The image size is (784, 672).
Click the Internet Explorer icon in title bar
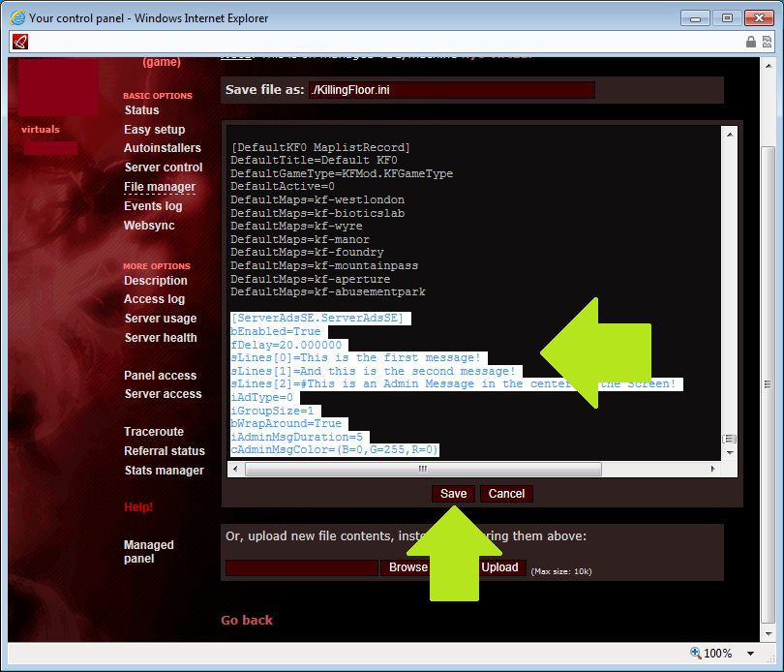click(x=15, y=17)
